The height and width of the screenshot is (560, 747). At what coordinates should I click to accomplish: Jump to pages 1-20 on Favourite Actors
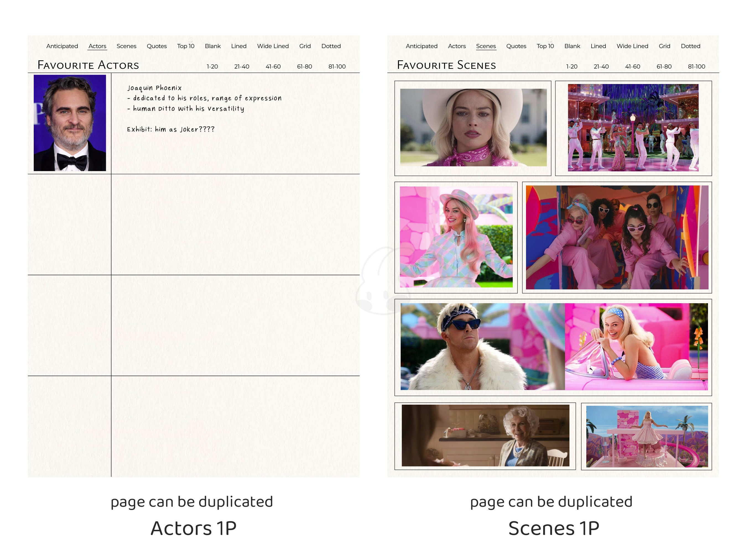pos(212,67)
